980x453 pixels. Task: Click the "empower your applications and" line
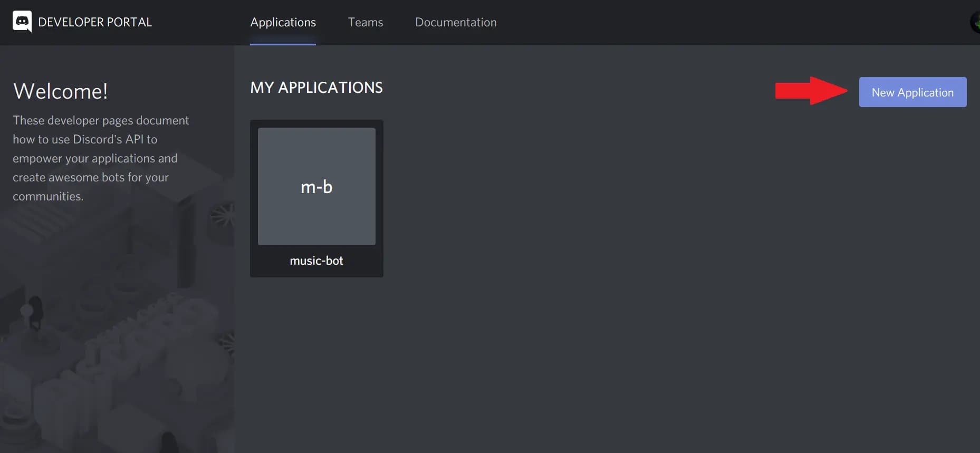tap(95, 158)
